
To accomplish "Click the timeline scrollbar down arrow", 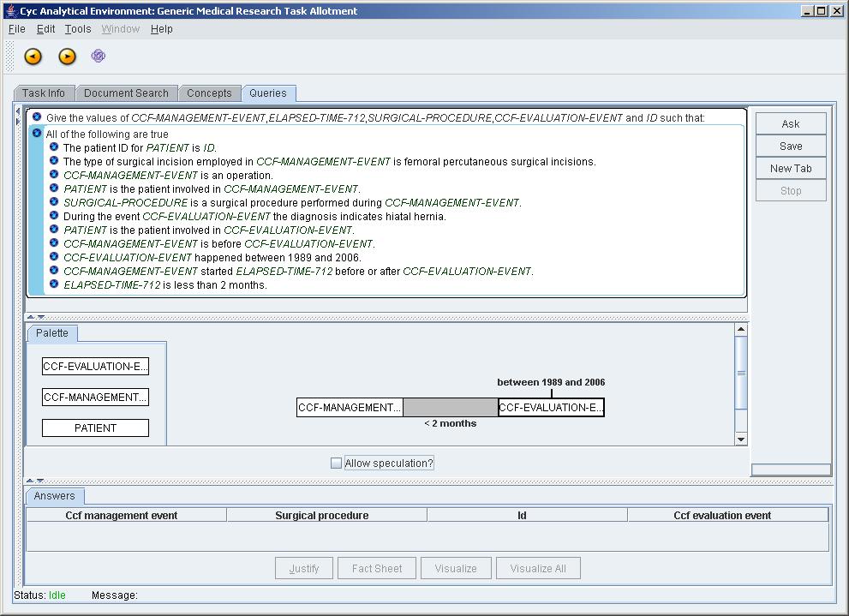I will [x=741, y=440].
